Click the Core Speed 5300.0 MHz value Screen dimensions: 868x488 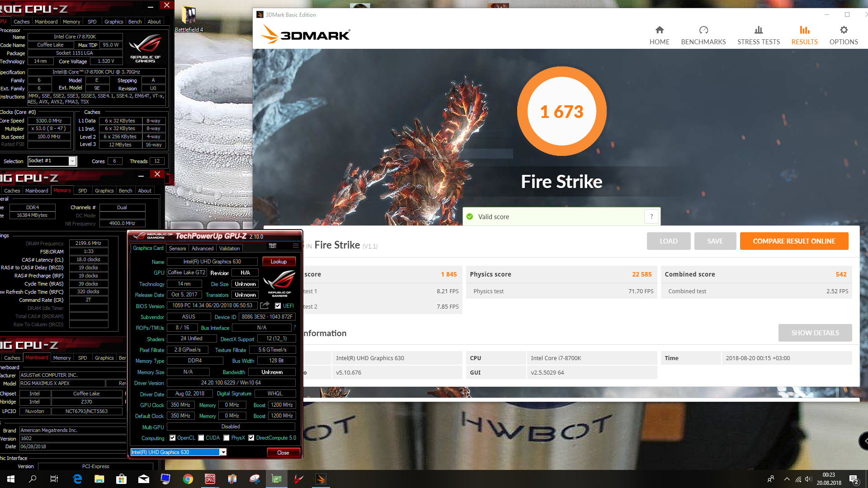49,121
